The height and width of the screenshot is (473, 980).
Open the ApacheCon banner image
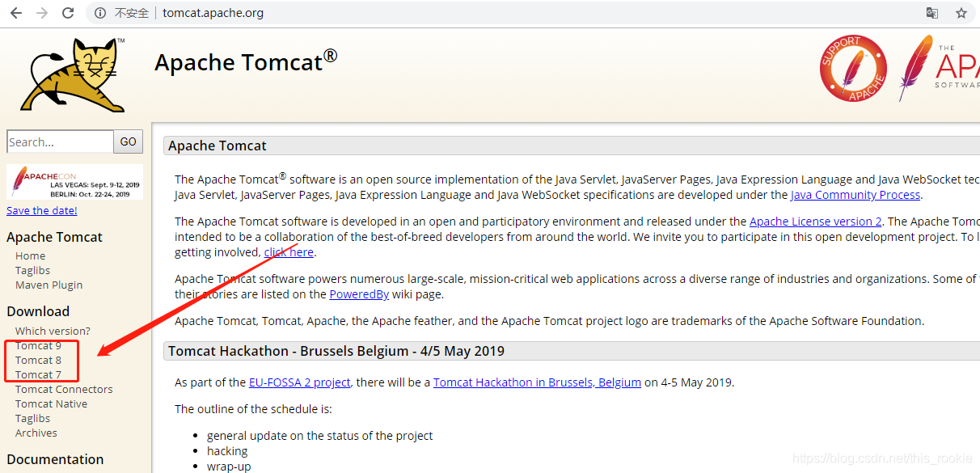(x=74, y=182)
